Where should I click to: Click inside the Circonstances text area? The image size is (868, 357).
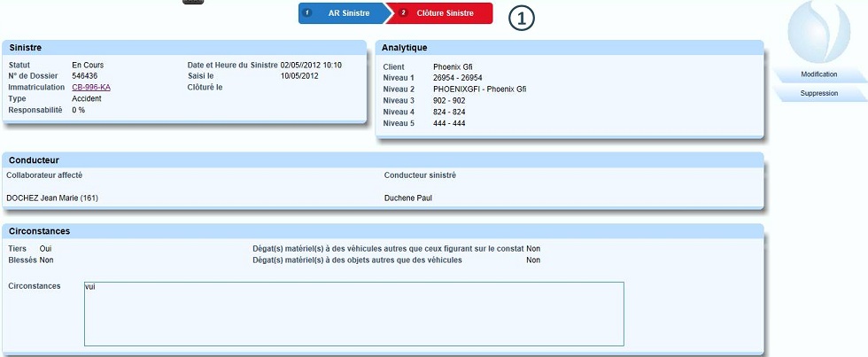(x=353, y=314)
